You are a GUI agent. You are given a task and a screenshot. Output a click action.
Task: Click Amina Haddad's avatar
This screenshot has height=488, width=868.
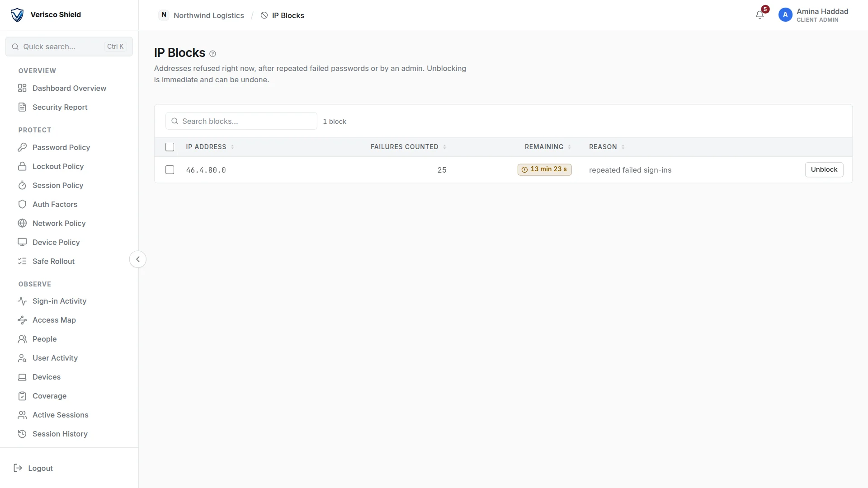785,15
